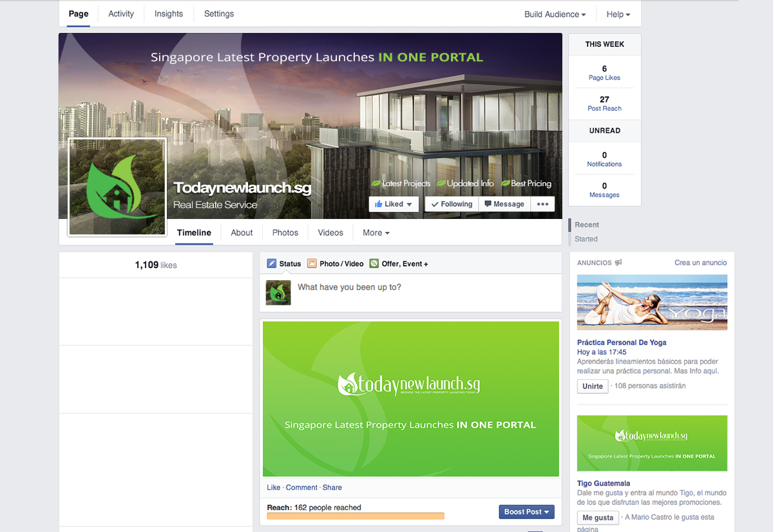
Task: Click the Unirte button
Action: coord(593,386)
